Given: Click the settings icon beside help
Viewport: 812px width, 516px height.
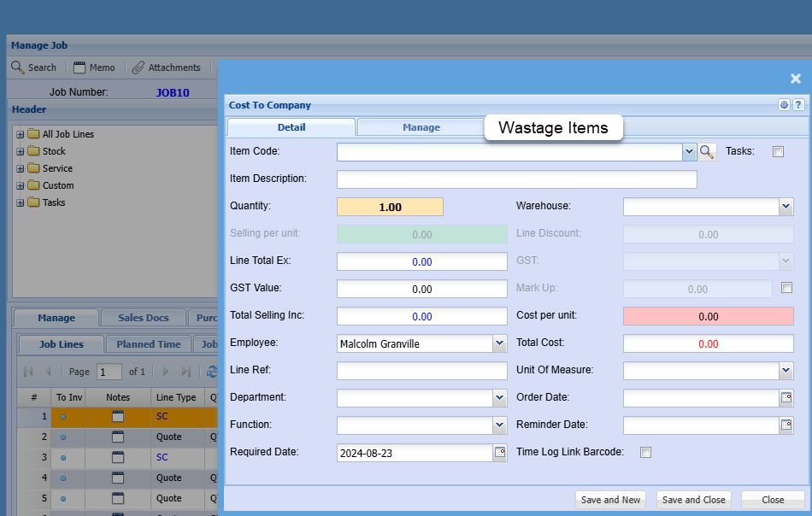Looking at the screenshot, I should (784, 105).
